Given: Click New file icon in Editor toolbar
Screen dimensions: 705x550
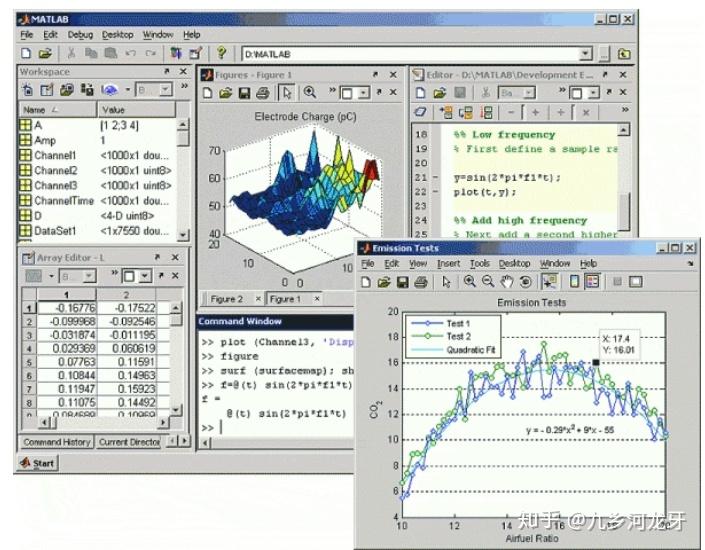Looking at the screenshot, I should click(x=420, y=93).
